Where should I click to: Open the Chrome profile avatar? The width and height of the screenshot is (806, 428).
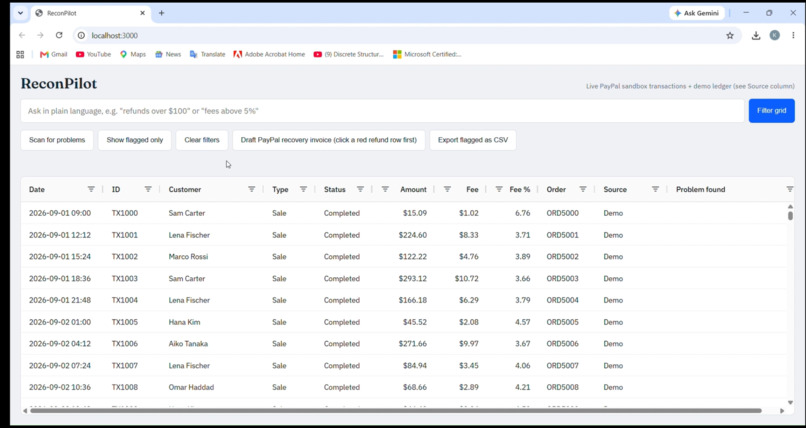click(x=775, y=35)
